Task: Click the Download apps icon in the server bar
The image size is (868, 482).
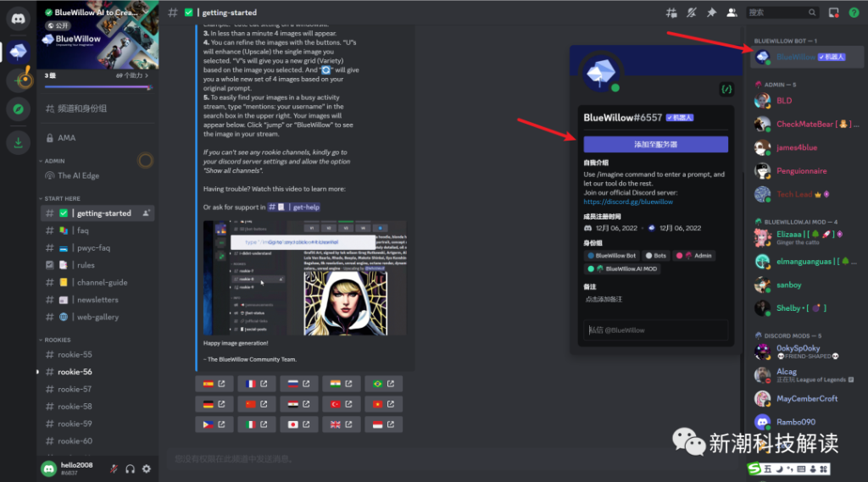Action: click(x=18, y=142)
